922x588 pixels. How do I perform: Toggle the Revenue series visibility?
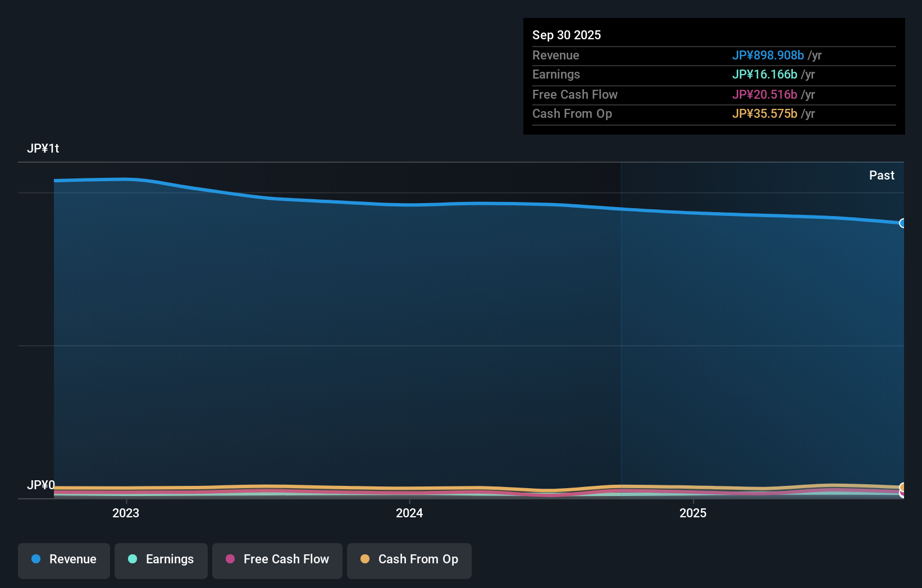point(63,559)
